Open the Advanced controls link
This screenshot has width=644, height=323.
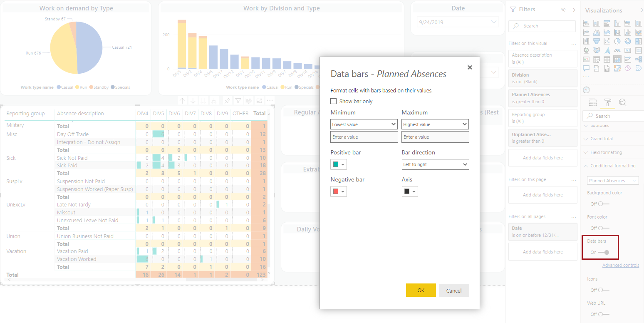click(x=620, y=265)
